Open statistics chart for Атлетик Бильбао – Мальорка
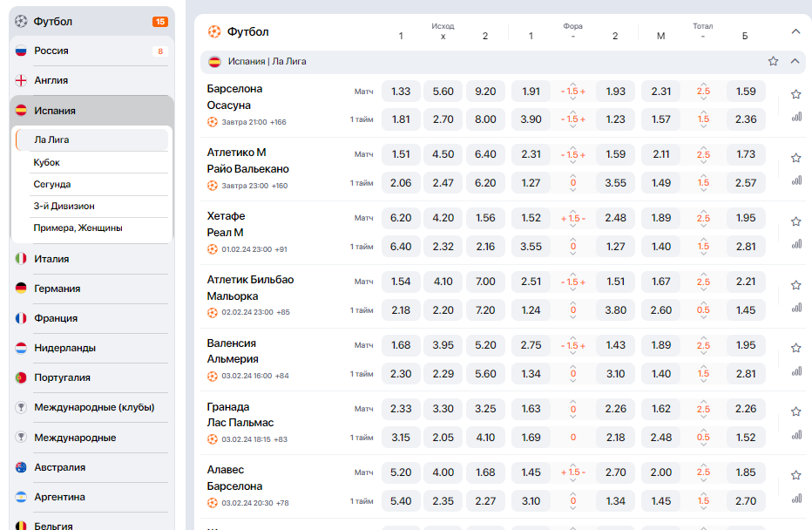 (x=796, y=309)
